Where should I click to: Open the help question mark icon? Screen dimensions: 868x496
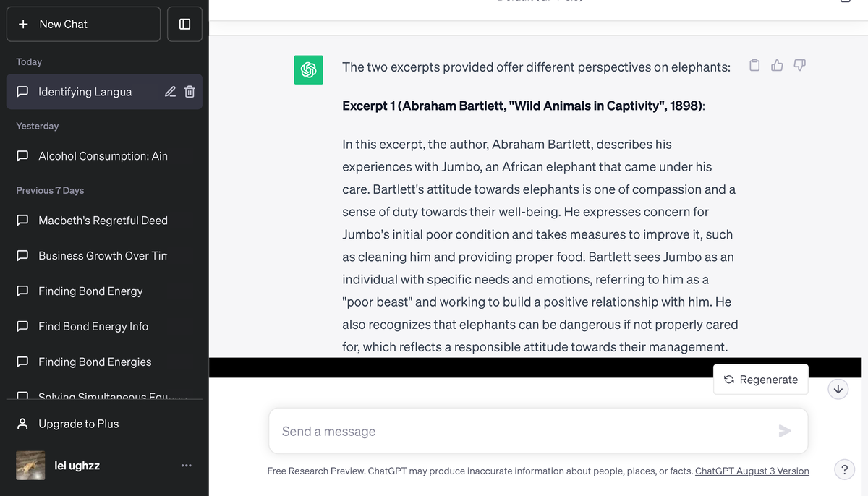point(844,469)
